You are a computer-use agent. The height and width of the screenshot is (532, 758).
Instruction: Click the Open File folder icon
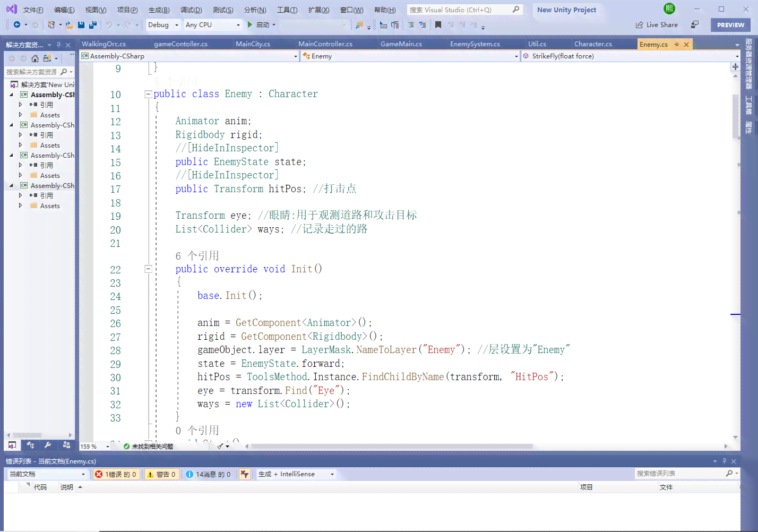[69, 25]
